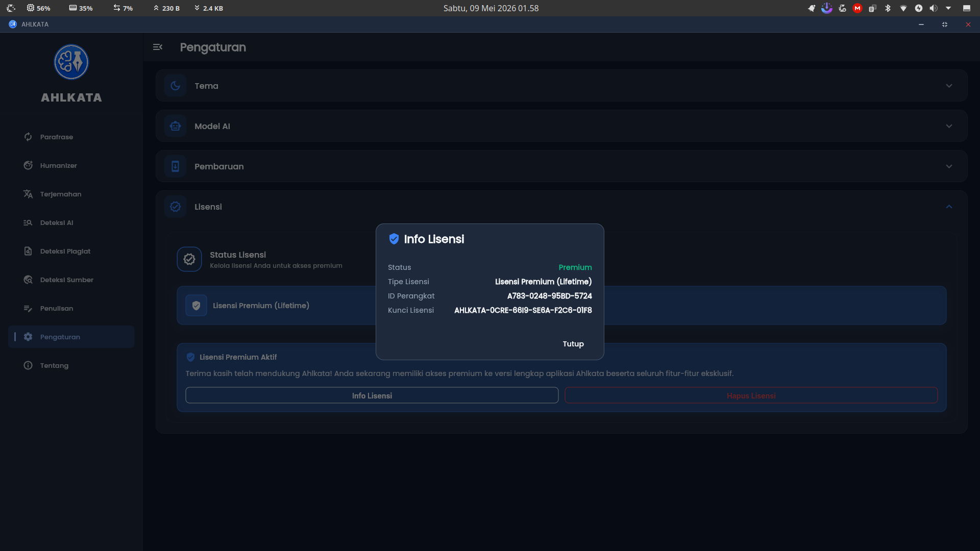Click the 'Status Lisensi' heading text

click(238, 255)
